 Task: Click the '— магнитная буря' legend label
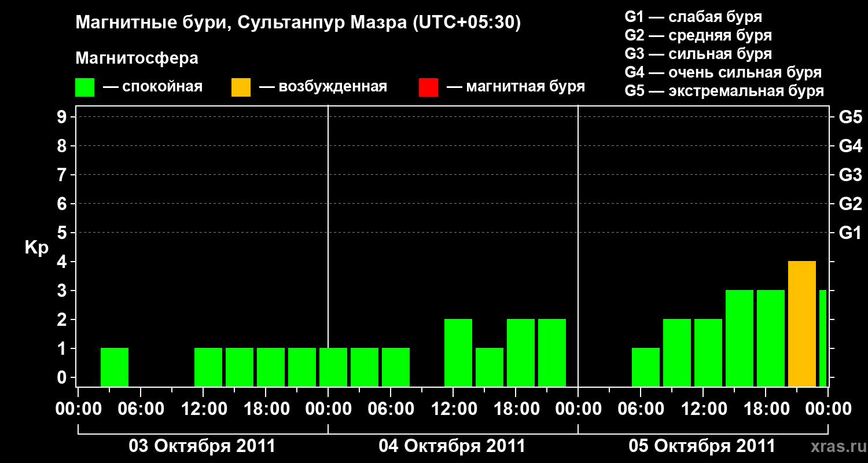516,87
